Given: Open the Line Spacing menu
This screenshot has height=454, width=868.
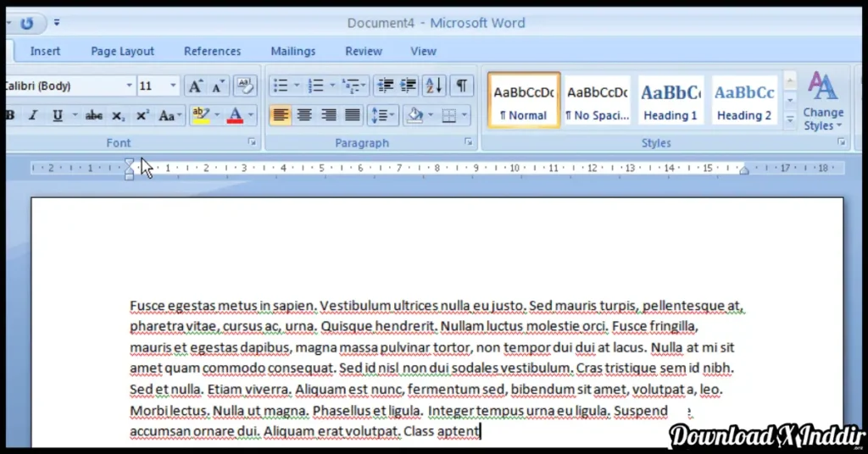Looking at the screenshot, I should [x=382, y=115].
